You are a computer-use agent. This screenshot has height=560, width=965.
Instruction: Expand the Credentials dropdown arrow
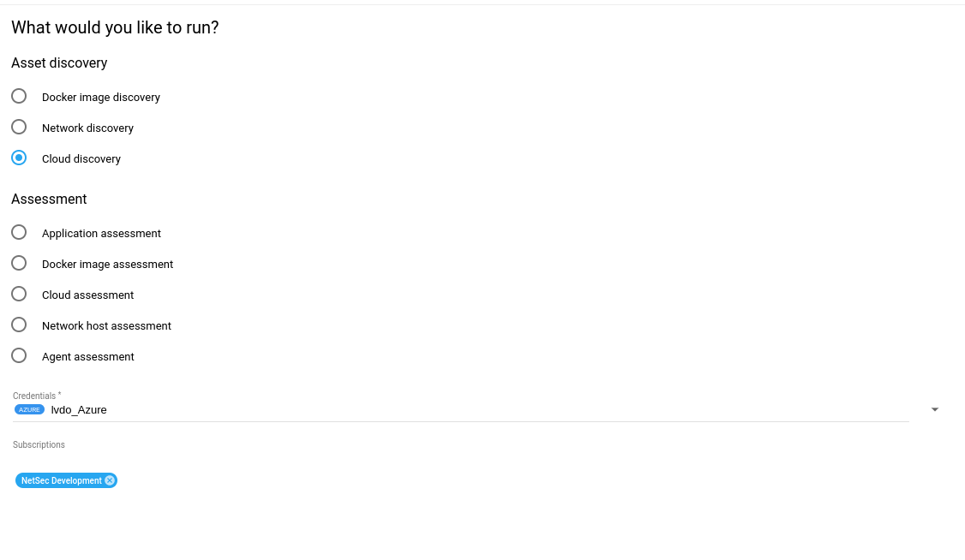(x=935, y=410)
